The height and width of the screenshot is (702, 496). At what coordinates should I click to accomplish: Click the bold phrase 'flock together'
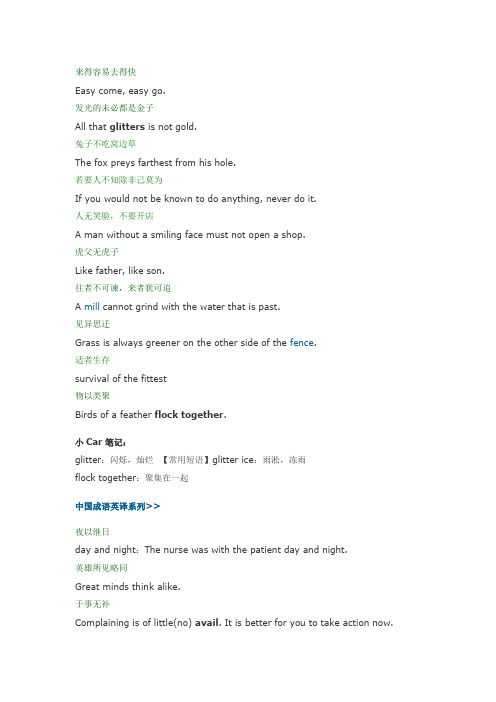pos(189,415)
